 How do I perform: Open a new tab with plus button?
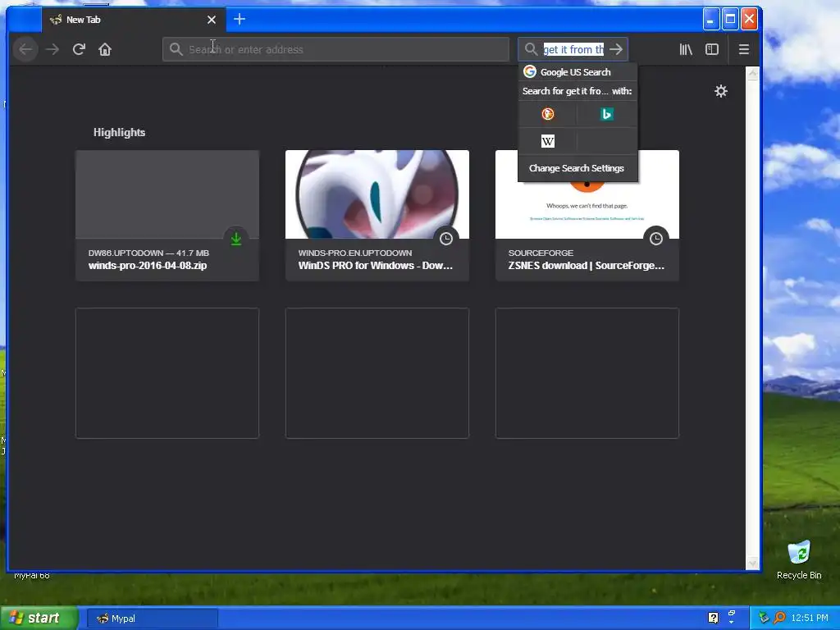coord(240,20)
